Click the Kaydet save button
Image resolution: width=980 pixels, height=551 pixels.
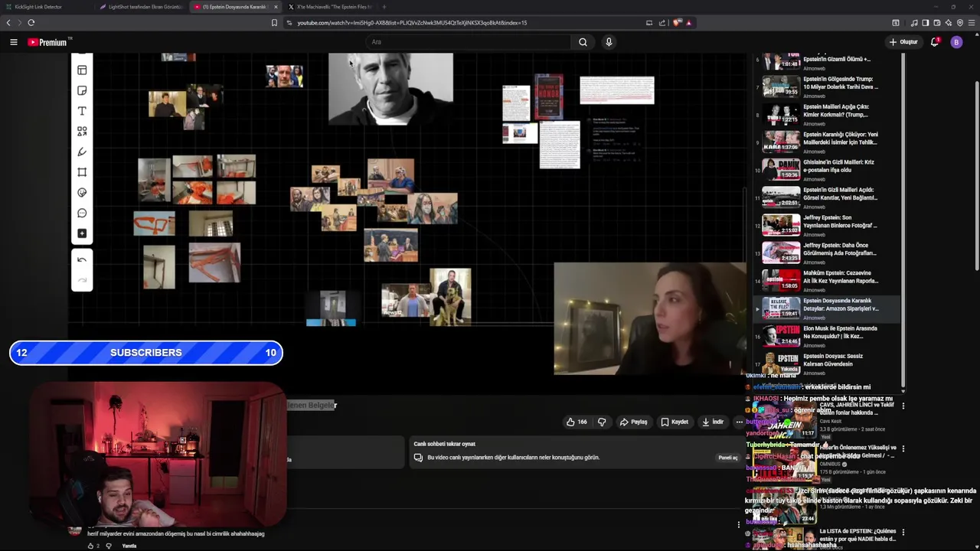675,422
